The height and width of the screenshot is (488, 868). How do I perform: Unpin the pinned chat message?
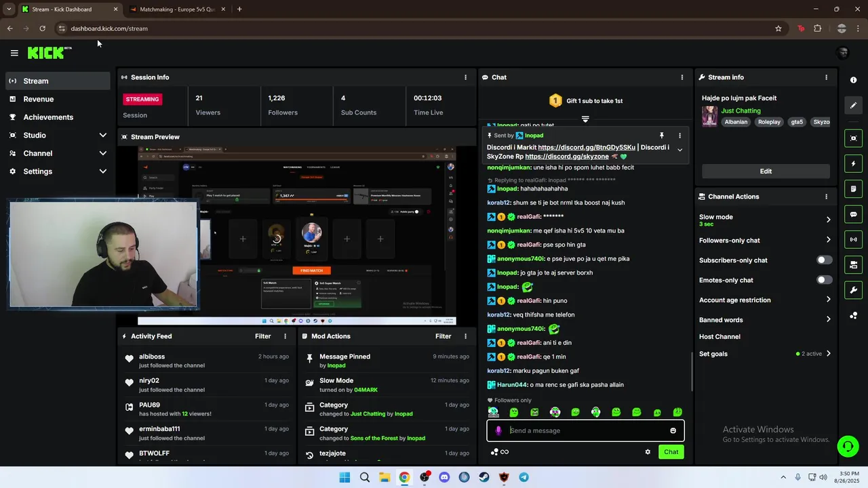pyautogui.click(x=662, y=136)
